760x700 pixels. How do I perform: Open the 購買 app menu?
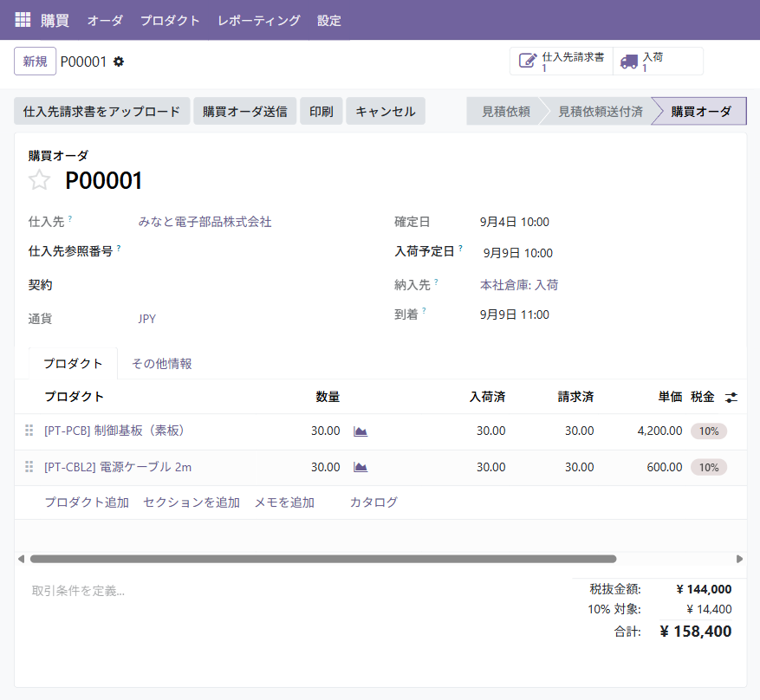(x=55, y=20)
